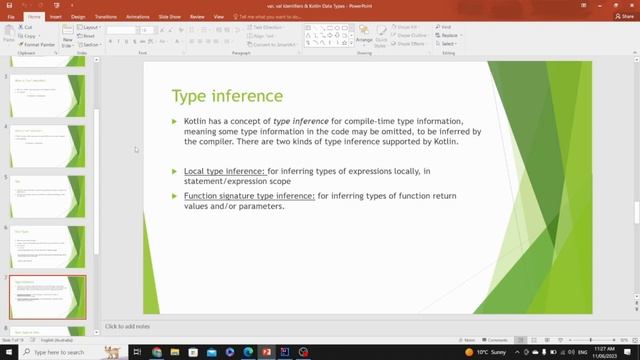Click Ribbon Display Options icon
The width and height of the screenshot is (640, 360).
click(584, 5)
